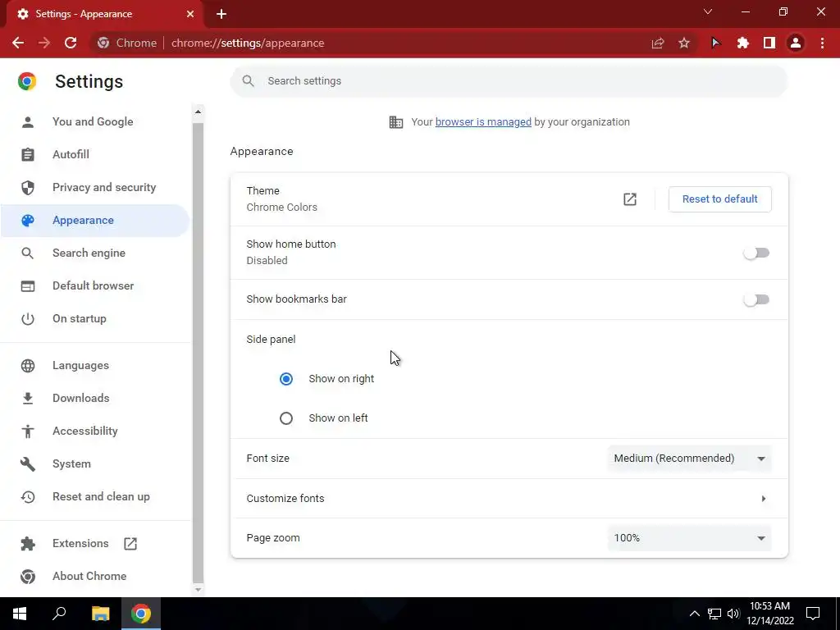The width and height of the screenshot is (840, 630).
Task: Select Appearance in sidebar
Action: [x=94, y=220]
